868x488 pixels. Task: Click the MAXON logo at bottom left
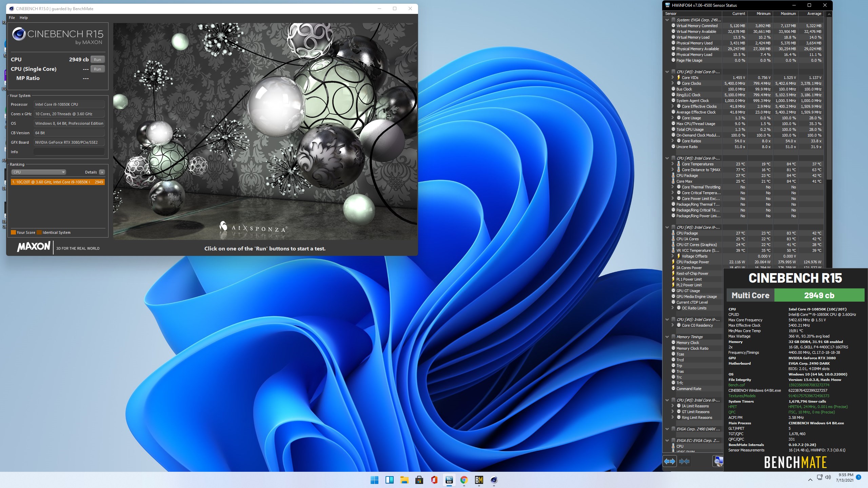[x=34, y=247]
